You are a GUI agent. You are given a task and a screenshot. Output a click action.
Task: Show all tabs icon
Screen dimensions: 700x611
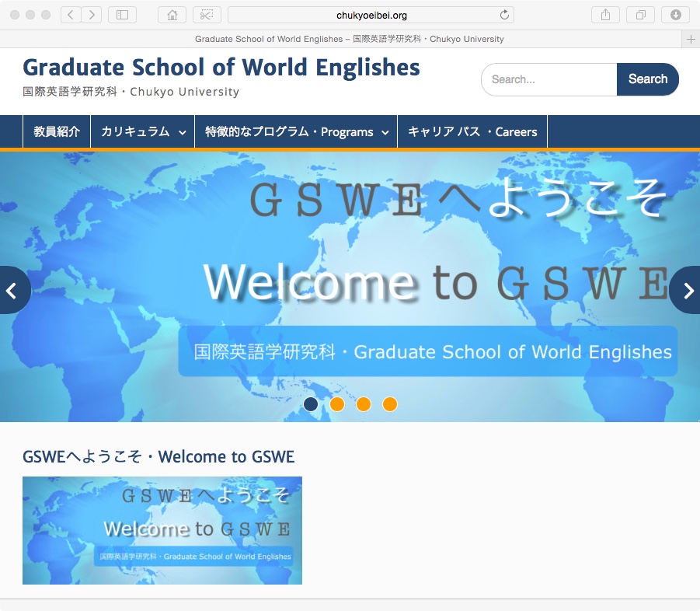(641, 15)
